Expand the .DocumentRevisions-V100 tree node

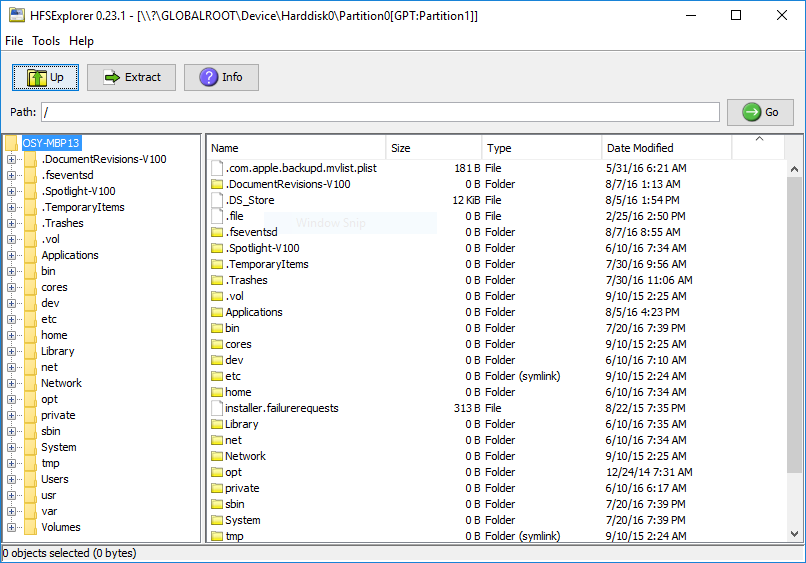tap(11, 159)
